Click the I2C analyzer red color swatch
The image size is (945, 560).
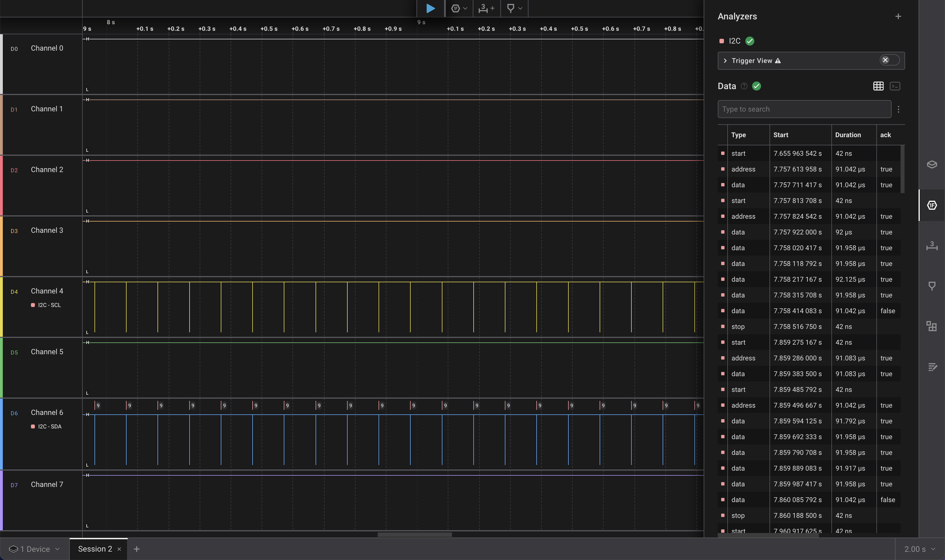pyautogui.click(x=721, y=41)
